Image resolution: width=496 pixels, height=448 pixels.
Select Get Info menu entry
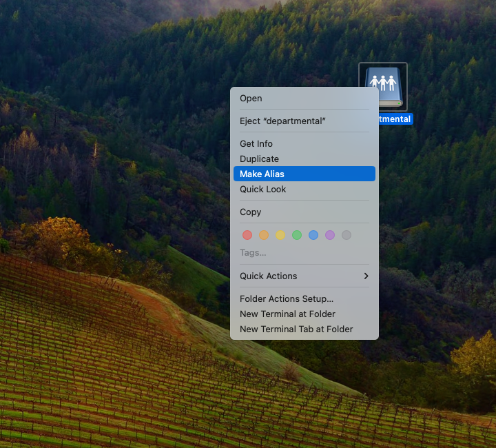(256, 144)
